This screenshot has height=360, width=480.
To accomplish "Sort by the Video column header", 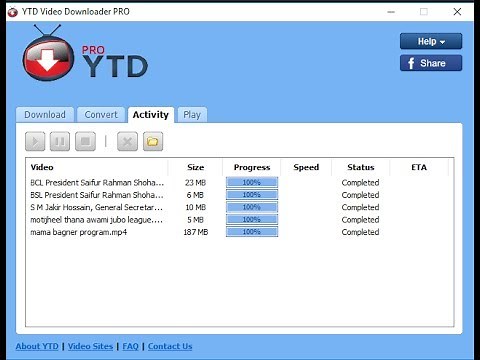I will (x=97, y=167).
